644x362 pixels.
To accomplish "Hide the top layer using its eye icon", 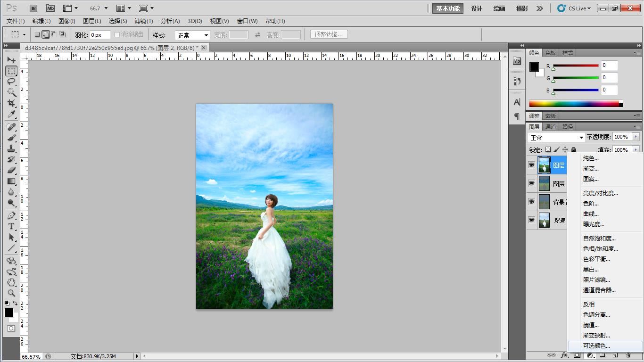I will (x=531, y=165).
